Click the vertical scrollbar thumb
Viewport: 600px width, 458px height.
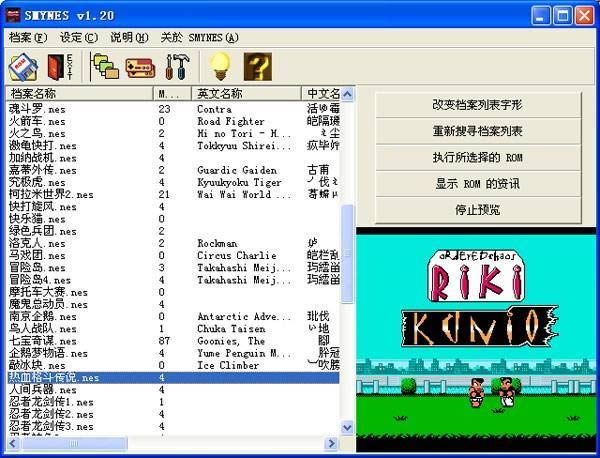tap(347, 254)
